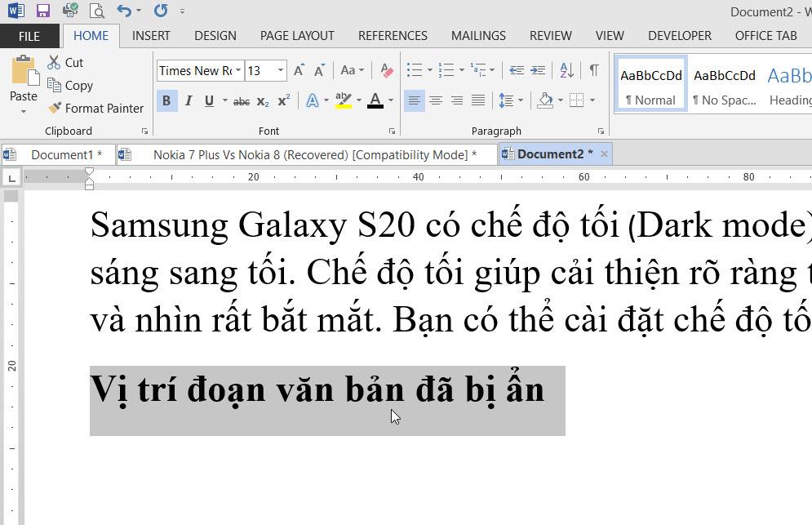Open the Font dialog box launcher
This screenshot has width=812, height=525.
391,131
